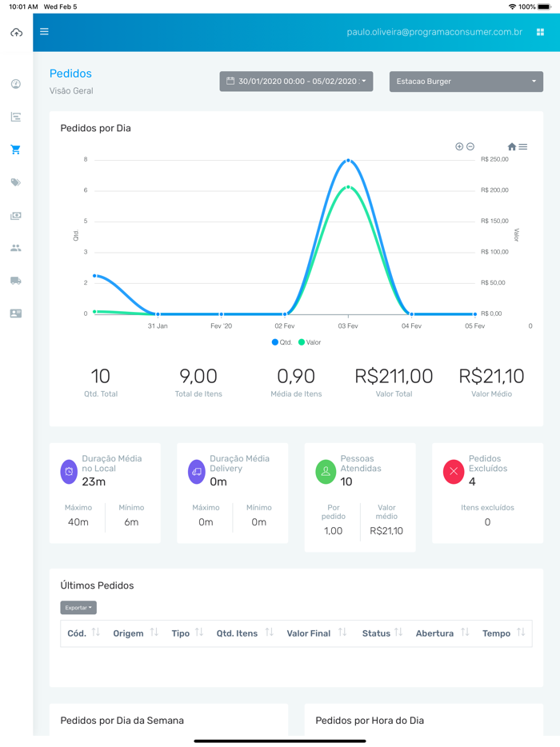Open the ID card sidebar icon

[16, 313]
